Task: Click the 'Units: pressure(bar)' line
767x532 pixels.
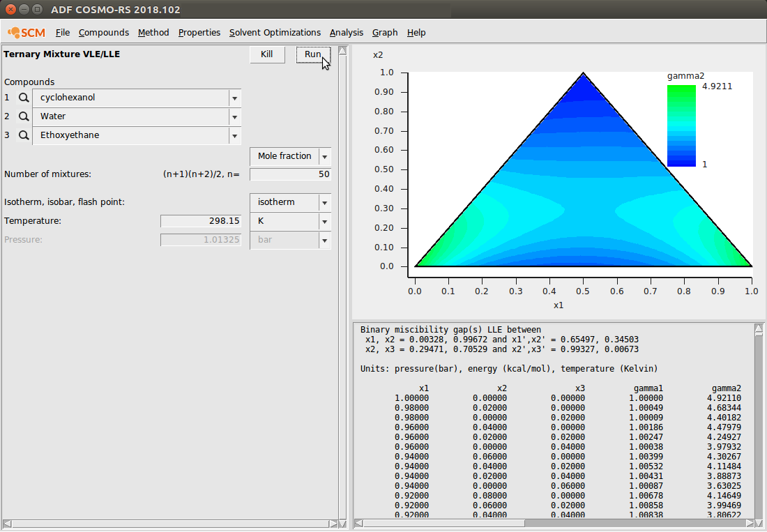Action: pos(509,369)
